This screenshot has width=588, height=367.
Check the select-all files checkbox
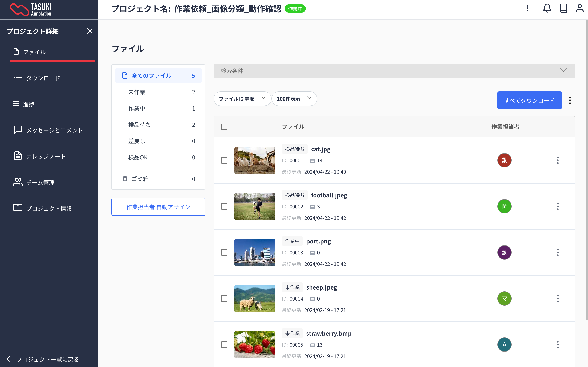tap(224, 127)
